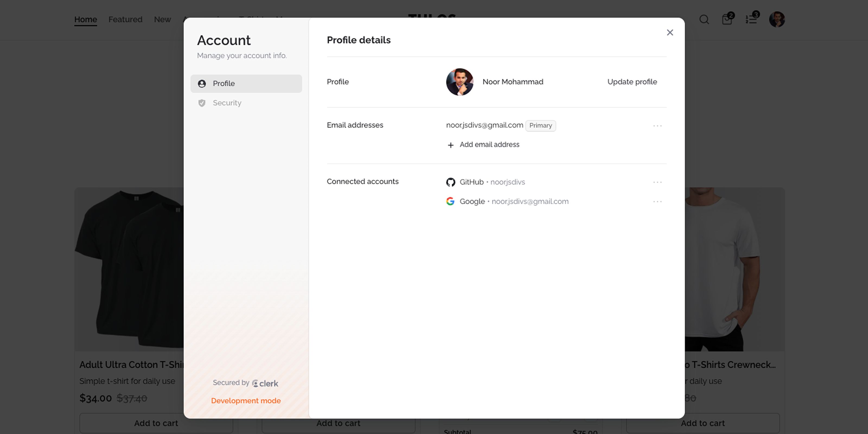Open options menu for Google account
This screenshot has height=434, width=868.
[x=657, y=202]
